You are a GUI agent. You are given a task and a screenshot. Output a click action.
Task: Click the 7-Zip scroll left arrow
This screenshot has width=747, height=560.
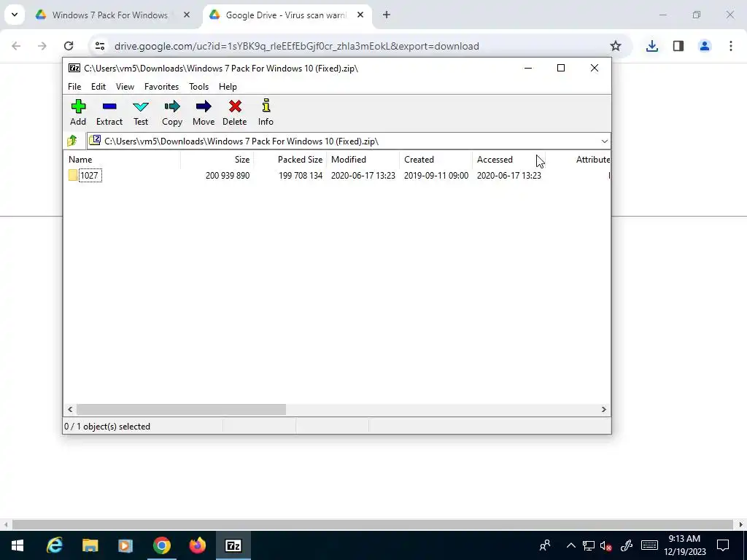coord(70,410)
